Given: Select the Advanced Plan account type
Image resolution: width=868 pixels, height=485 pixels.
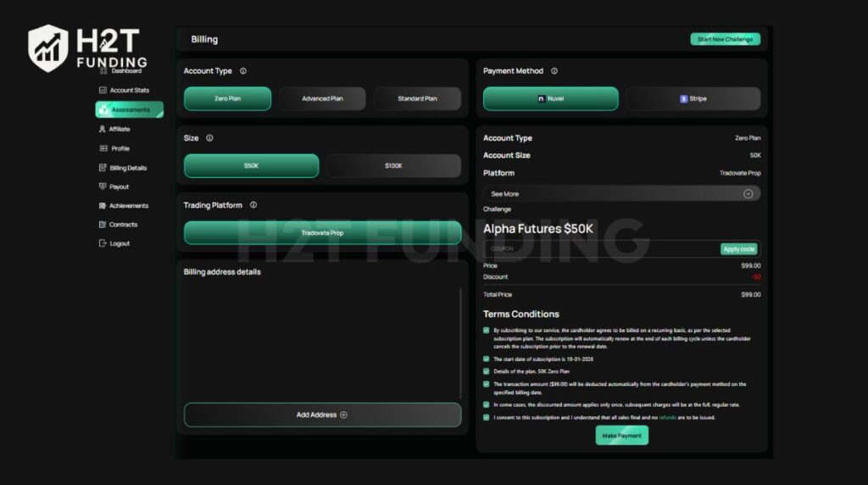Looking at the screenshot, I should (322, 98).
